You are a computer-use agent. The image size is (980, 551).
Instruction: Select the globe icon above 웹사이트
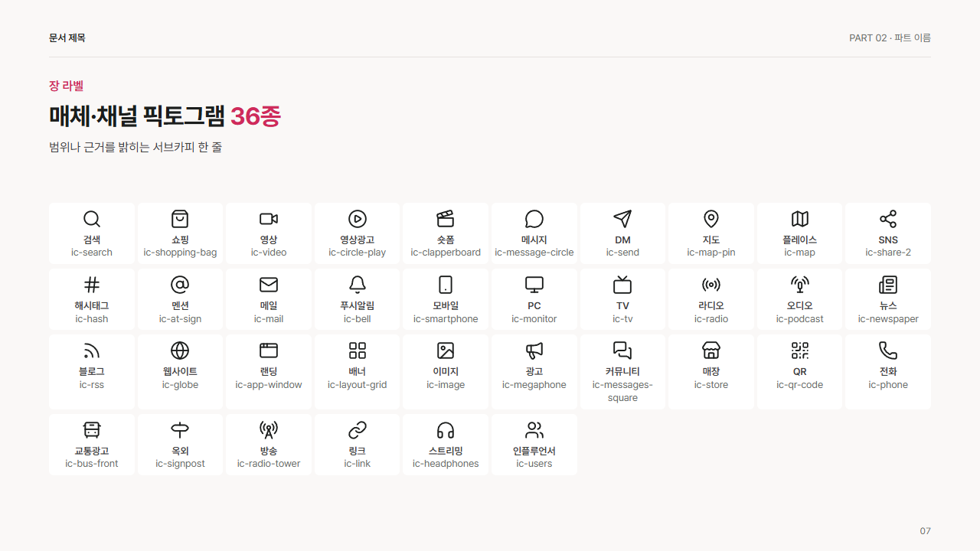pos(180,351)
